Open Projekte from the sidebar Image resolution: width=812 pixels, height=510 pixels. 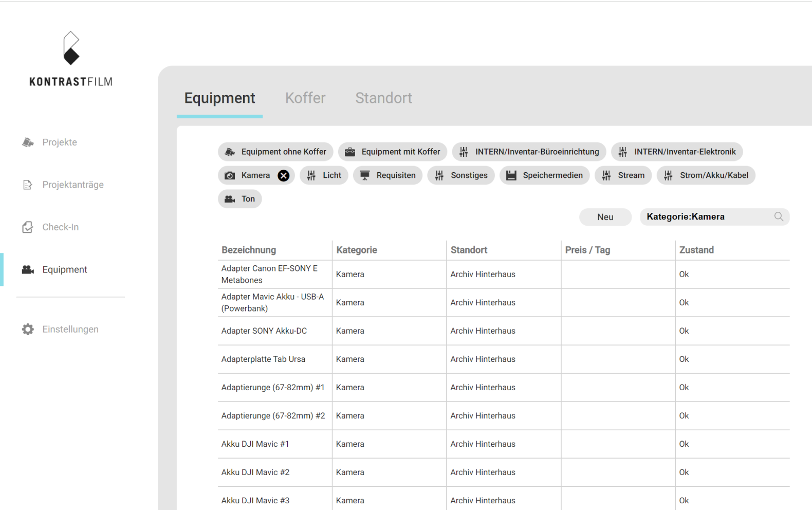coord(59,142)
